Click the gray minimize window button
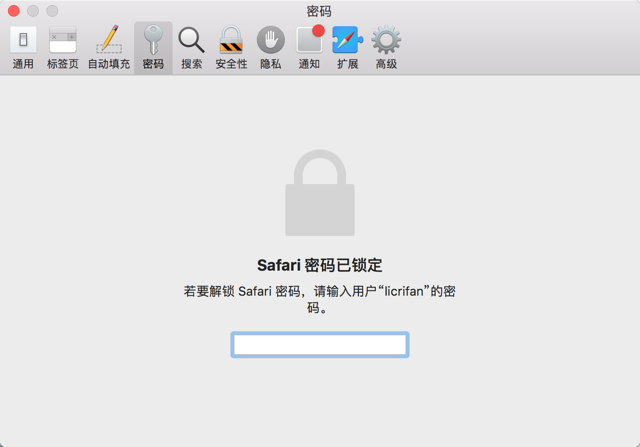Viewport: 640px width, 447px height. (x=33, y=11)
